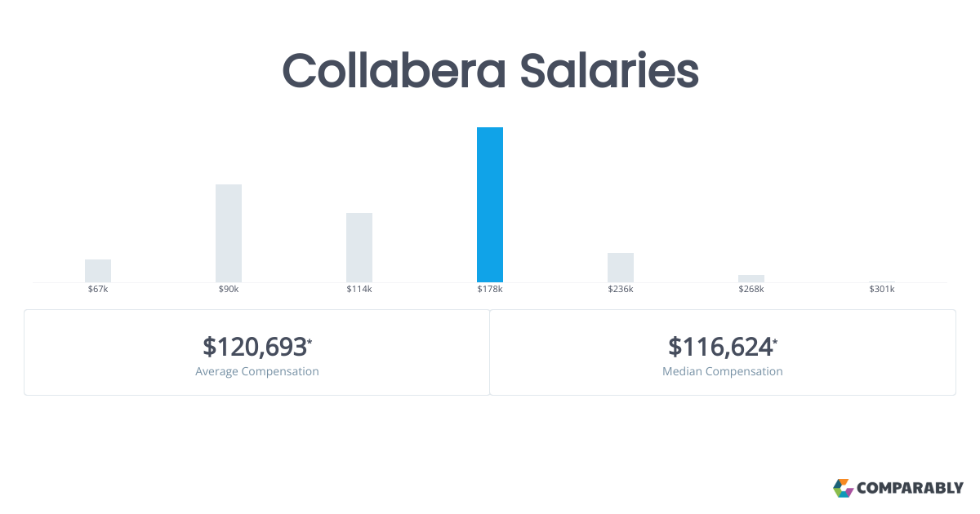Click the $236k axis label
Screen dimensions: 980x514
point(621,290)
